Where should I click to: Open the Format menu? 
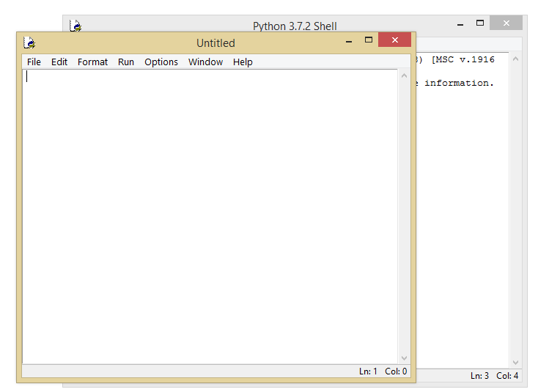[x=92, y=62]
